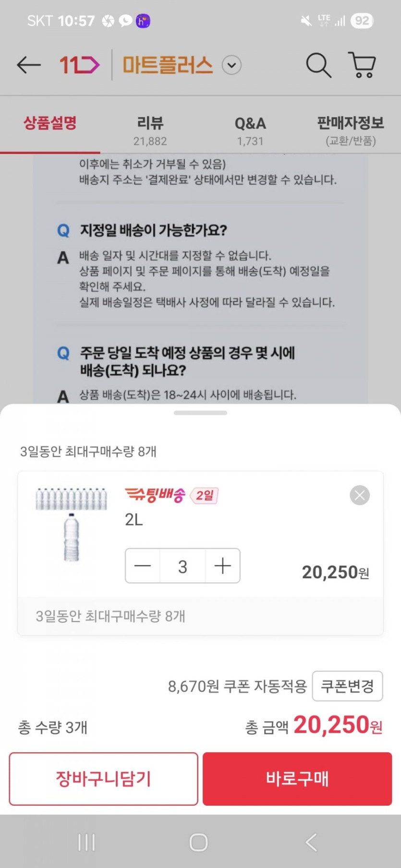Tap the back arrow in header
Viewport: 401px width, 868px height.
[x=29, y=65]
